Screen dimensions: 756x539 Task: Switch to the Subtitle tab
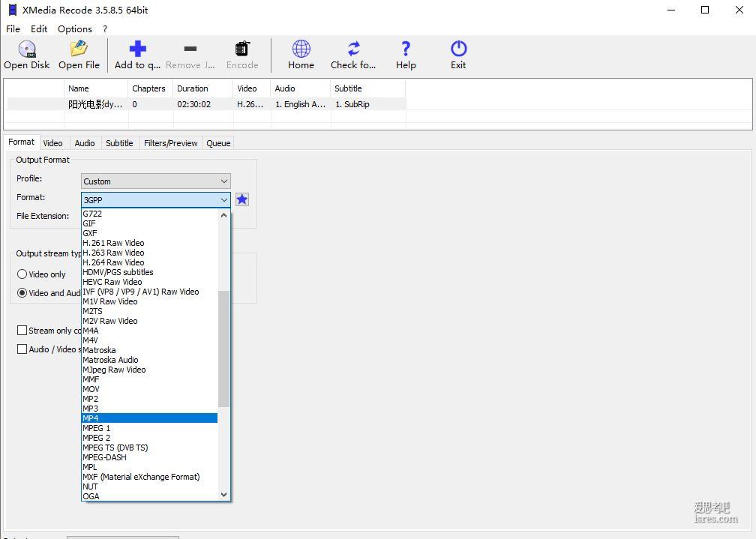[x=119, y=143]
